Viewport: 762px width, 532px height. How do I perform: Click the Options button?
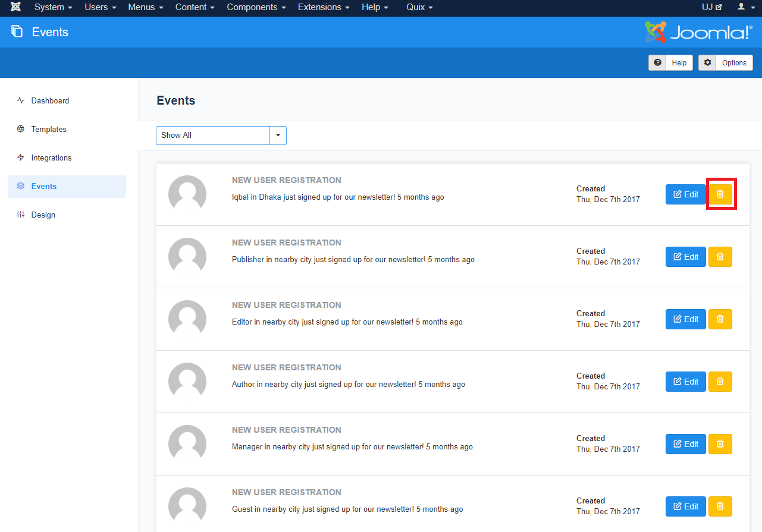click(x=726, y=63)
